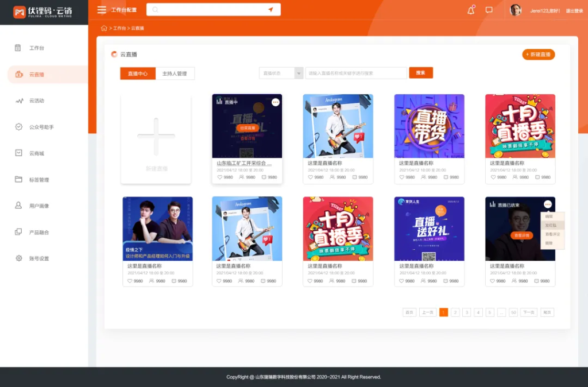Click the notification bell icon
This screenshot has width=588, height=387.
click(470, 10)
